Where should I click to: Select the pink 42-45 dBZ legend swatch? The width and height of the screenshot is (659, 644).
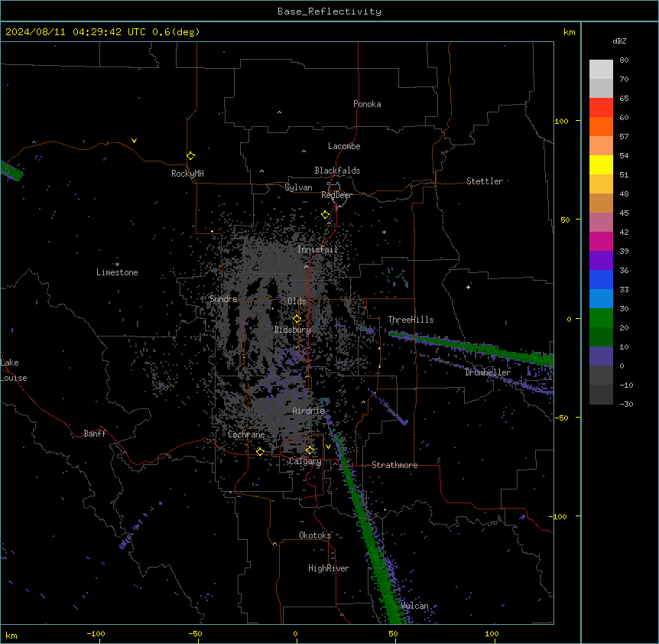(601, 223)
